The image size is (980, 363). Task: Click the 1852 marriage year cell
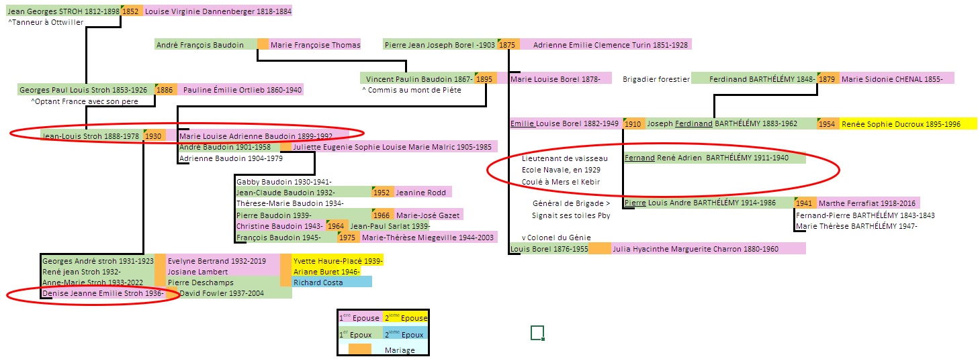pos(130,11)
